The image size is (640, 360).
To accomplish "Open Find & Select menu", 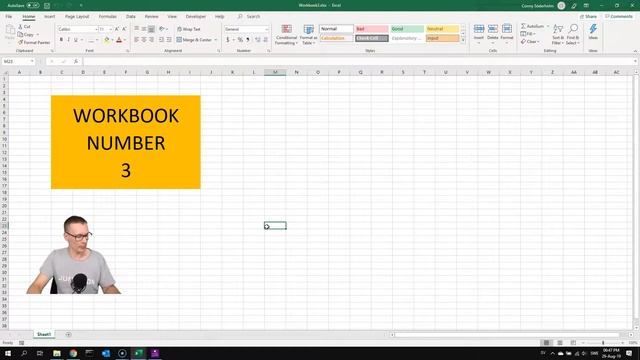I will 573,34.
